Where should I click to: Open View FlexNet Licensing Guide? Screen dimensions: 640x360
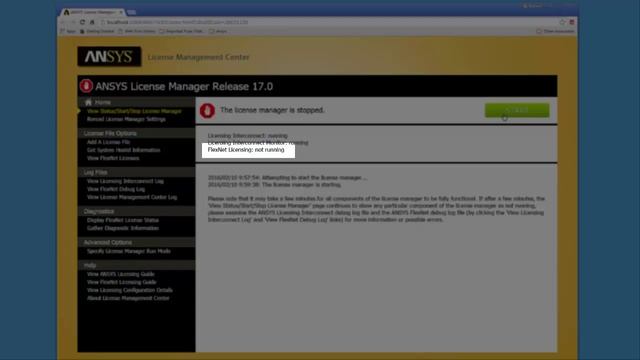121,282
